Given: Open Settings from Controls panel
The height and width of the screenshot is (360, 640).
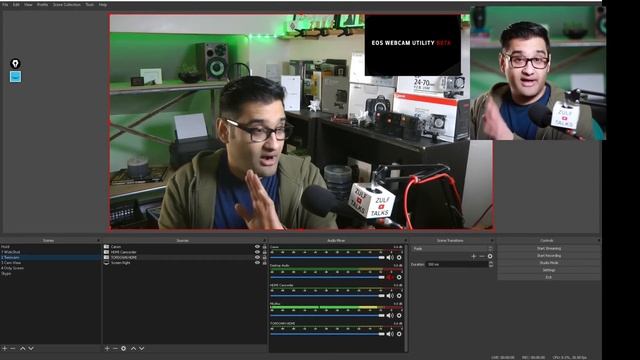Looking at the screenshot, I should 549,270.
